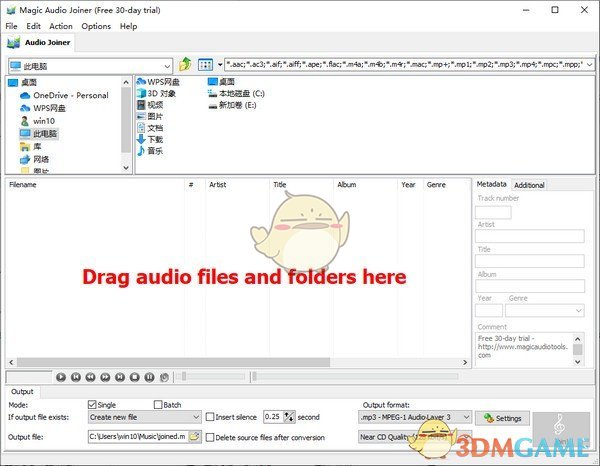Click the Play playback button

[x=61, y=377]
